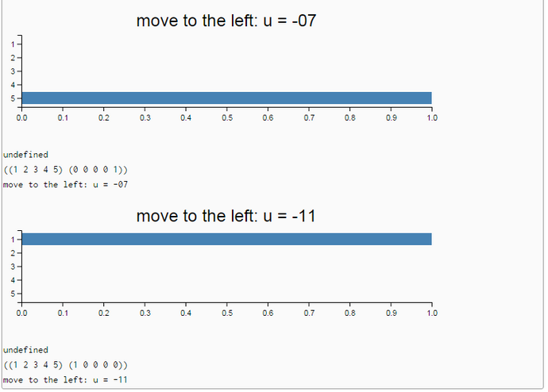Click the 0.3 tick label in bottom chart
Screen dimensions: 548x392
tap(145, 313)
